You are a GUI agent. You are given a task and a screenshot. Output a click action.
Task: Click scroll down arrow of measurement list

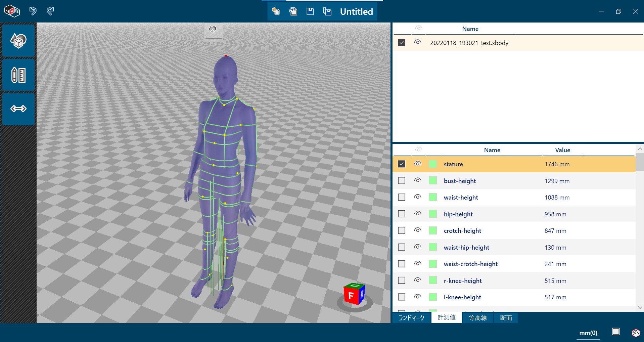pyautogui.click(x=640, y=307)
